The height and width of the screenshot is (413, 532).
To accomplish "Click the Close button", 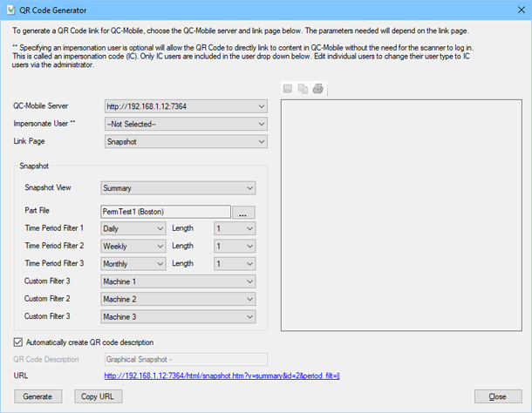I will click(498, 396).
